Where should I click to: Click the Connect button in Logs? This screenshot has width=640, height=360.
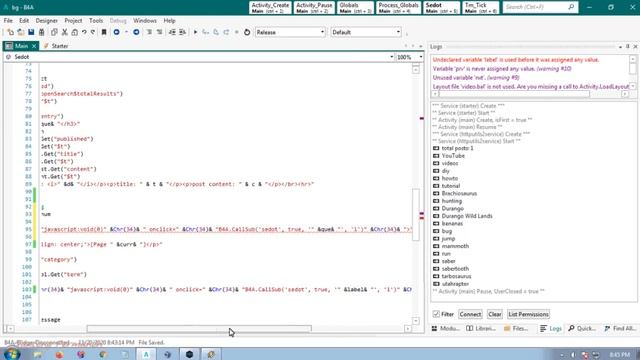click(x=470, y=314)
